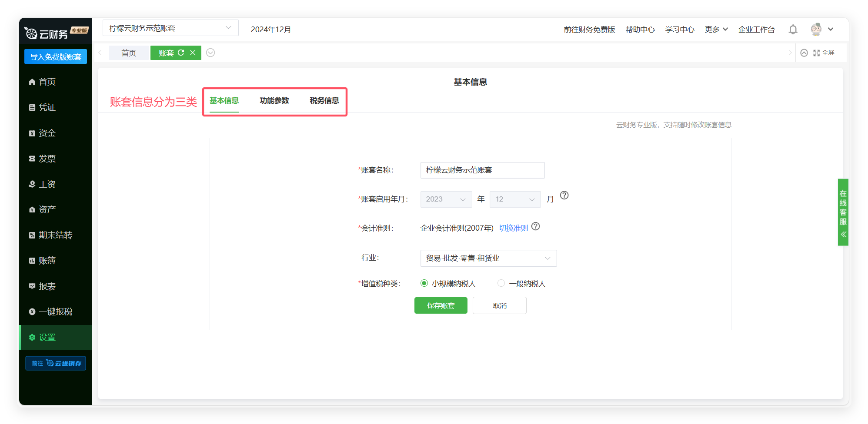Click the fullscreen 全屏 icon
The width and height of the screenshot is (868, 424).
(824, 53)
